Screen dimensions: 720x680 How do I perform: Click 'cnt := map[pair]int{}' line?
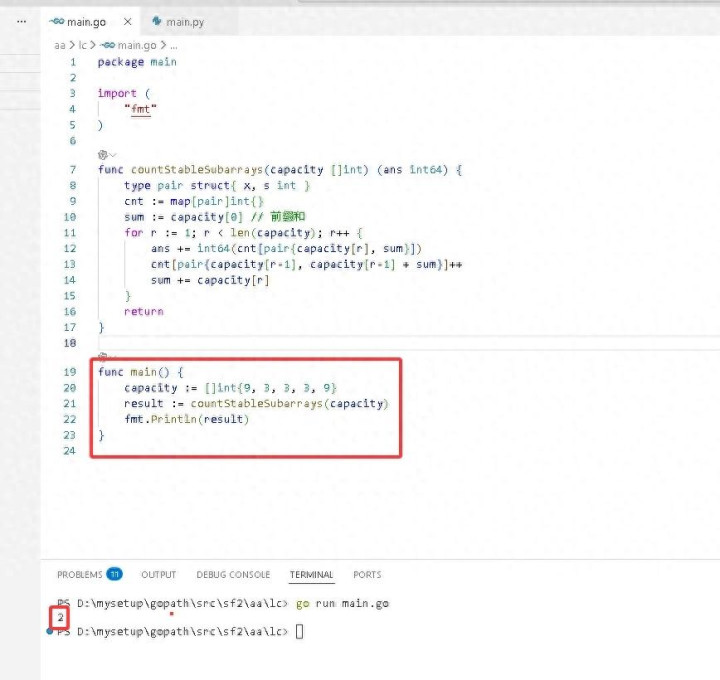(x=193, y=201)
